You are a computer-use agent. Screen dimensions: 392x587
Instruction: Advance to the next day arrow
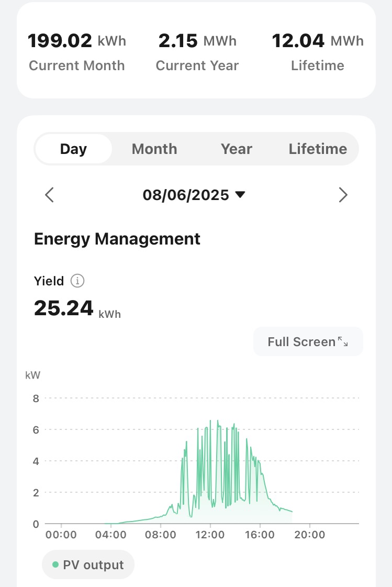pos(343,195)
